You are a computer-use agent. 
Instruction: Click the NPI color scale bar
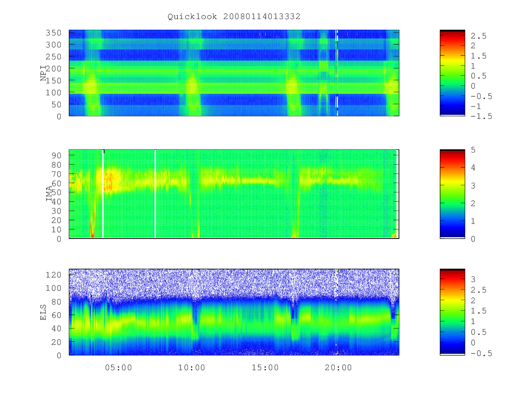(452, 73)
